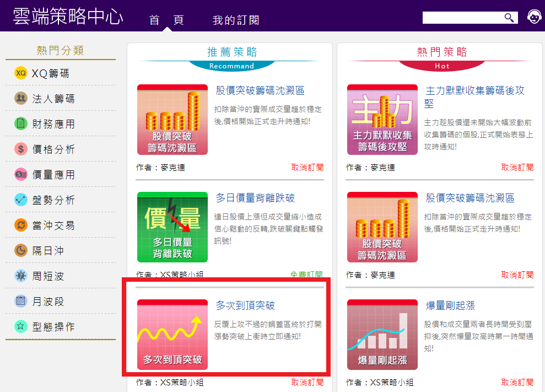Open the 爆量剛起漲 strategy title

(450, 305)
